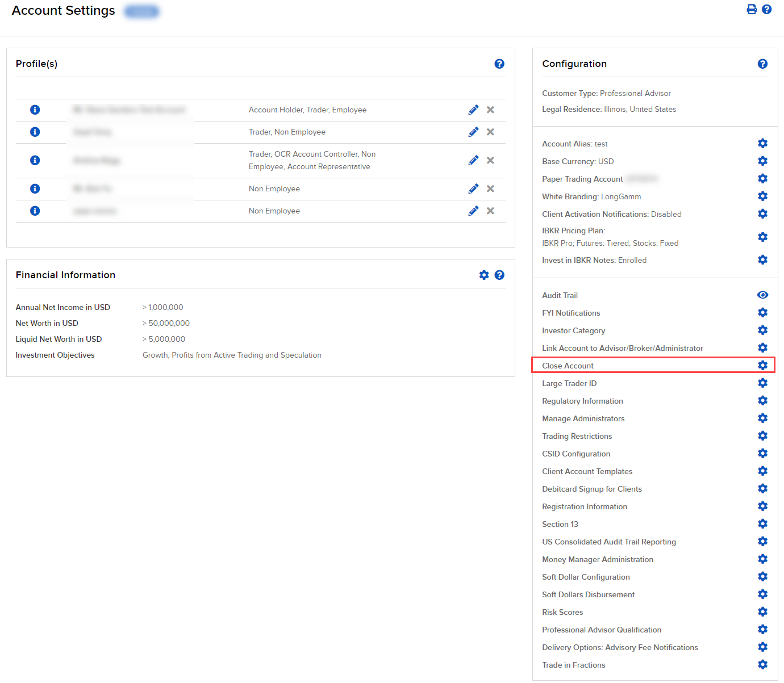Click the Profile(s) panel help icon
Viewport: 784px width, 683px height.
pyautogui.click(x=499, y=64)
